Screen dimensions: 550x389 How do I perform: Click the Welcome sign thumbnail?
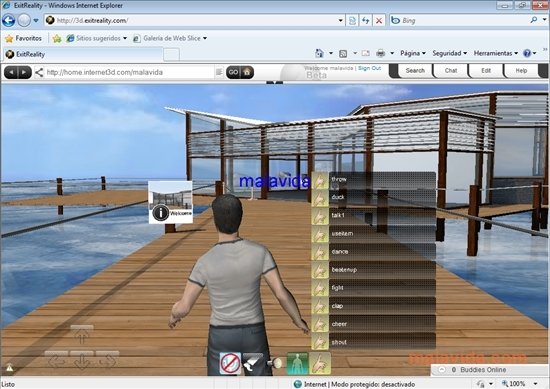click(170, 202)
